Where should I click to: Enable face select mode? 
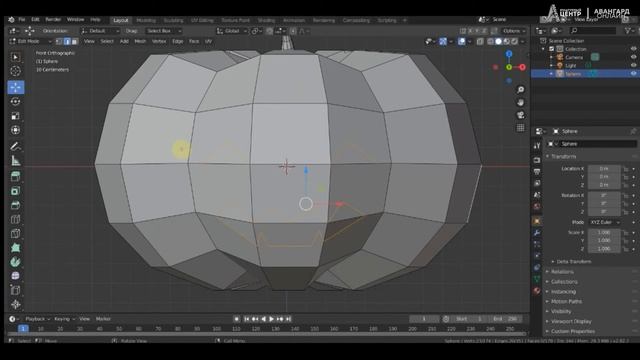point(74,41)
